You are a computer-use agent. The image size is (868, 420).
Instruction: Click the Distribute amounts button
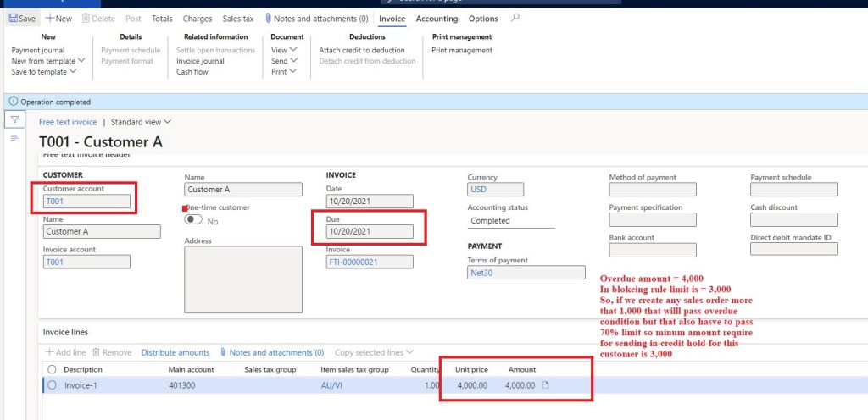coord(175,352)
